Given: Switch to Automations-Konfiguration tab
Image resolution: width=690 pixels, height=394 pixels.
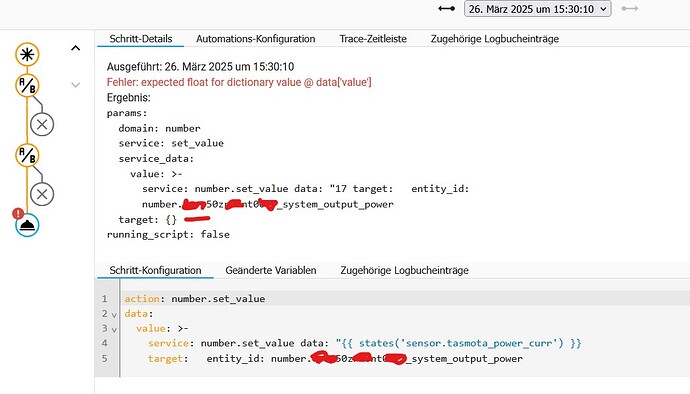Looking at the screenshot, I should click(256, 39).
